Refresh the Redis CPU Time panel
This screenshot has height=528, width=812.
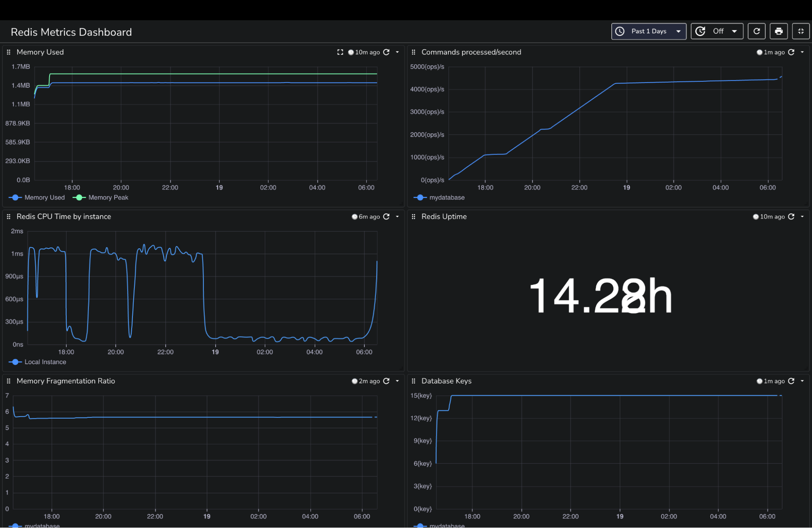tap(387, 217)
